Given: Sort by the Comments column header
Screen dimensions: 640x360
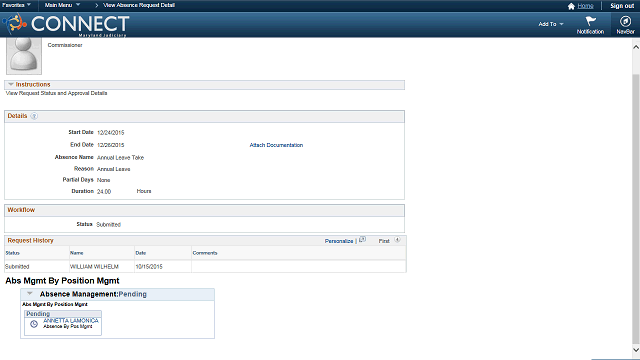Looking at the screenshot, I should [x=205, y=253].
